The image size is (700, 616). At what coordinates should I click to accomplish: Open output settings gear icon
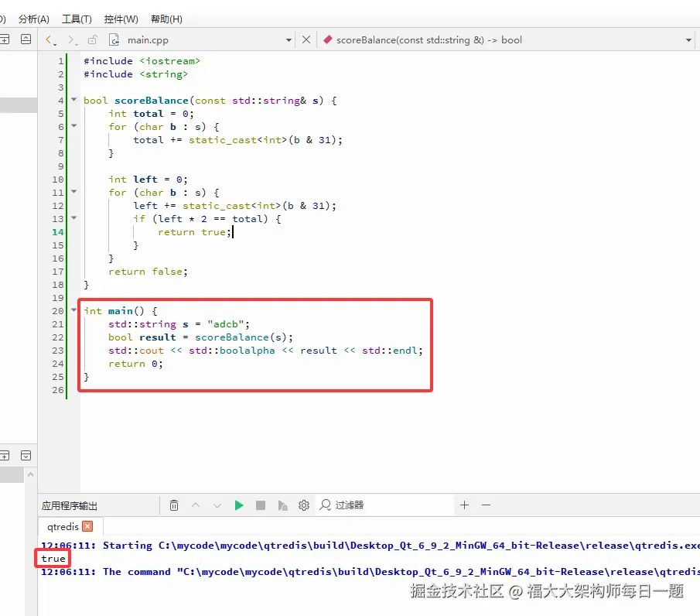[304, 505]
